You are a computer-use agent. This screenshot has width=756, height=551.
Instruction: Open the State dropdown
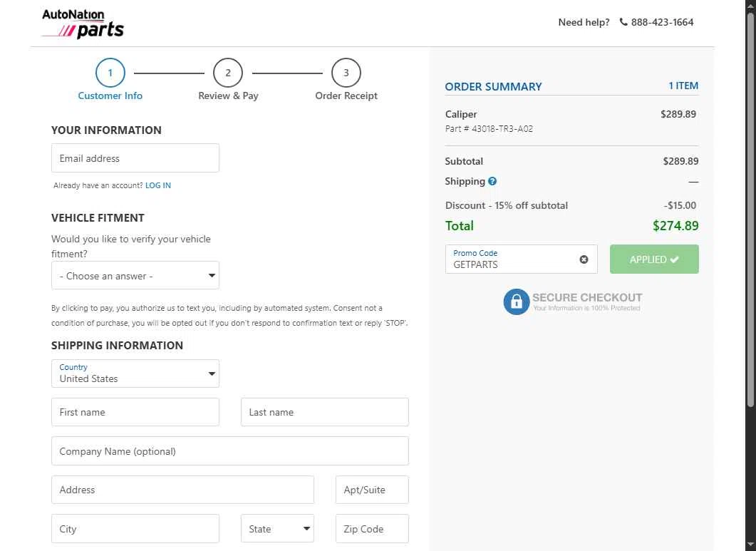pos(277,528)
